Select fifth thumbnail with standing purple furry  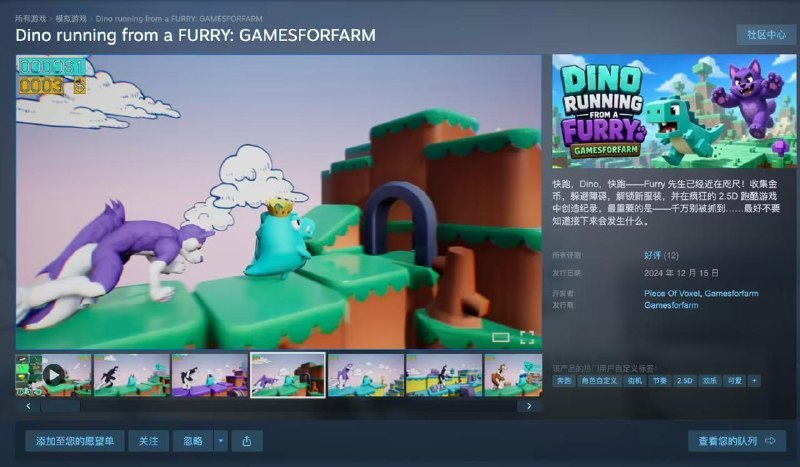(366, 375)
